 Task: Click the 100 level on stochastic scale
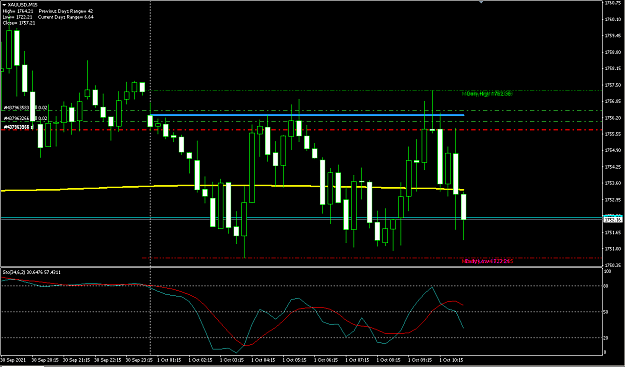click(x=607, y=271)
